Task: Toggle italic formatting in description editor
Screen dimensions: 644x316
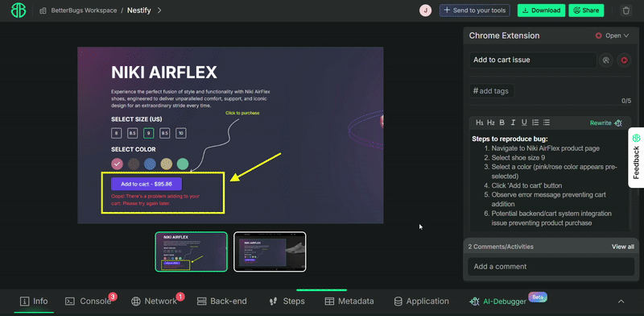Action: pyautogui.click(x=513, y=123)
